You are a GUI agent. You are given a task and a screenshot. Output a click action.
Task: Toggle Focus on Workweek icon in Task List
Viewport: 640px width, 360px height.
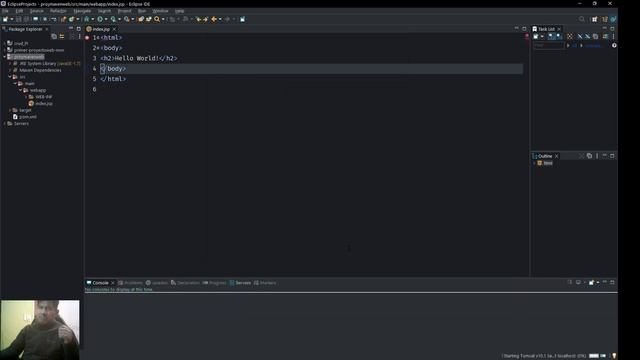569,36
